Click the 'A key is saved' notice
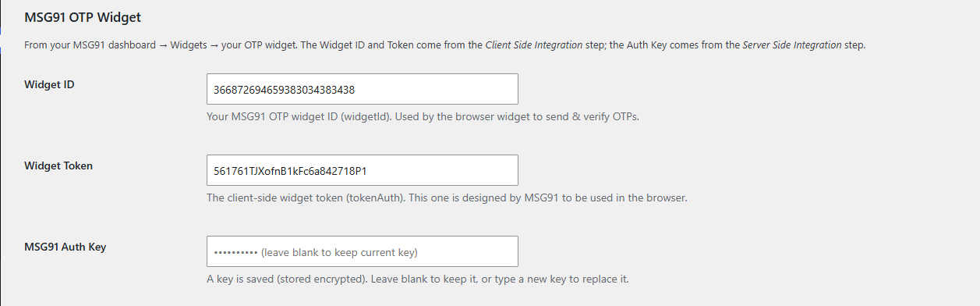 [x=418, y=279]
